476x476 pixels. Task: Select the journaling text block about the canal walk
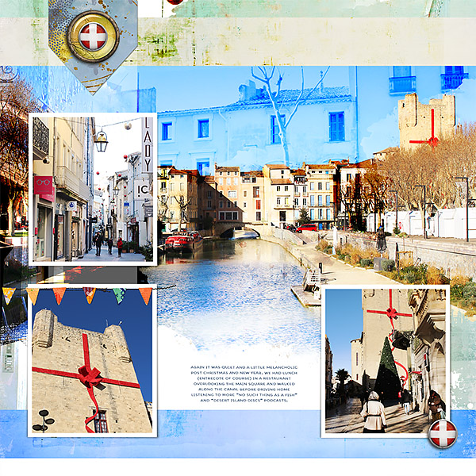click(244, 384)
